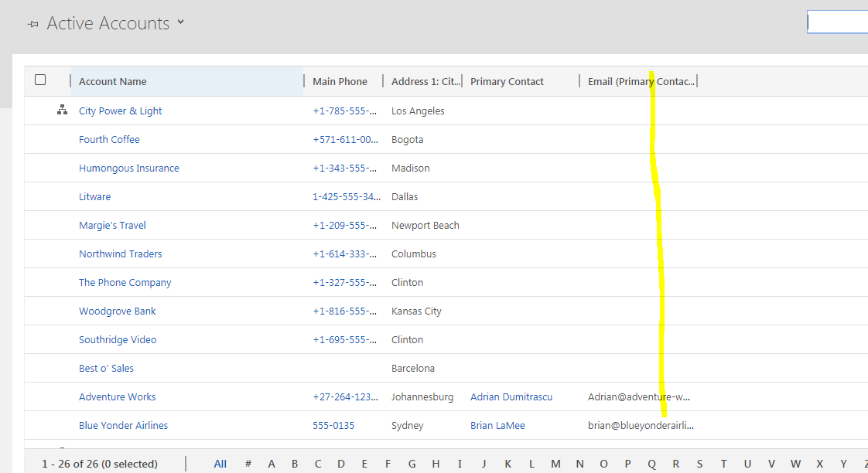Select the brian@blueyonderairli... email cell

click(x=641, y=425)
